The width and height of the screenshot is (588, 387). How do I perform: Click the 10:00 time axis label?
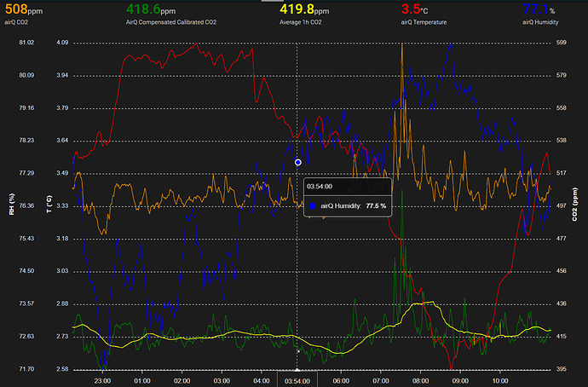500,381
